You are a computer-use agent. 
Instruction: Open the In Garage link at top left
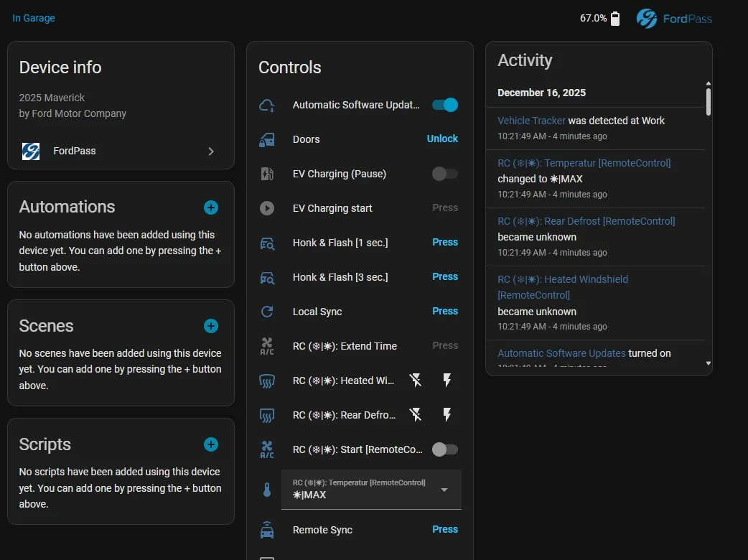click(34, 18)
